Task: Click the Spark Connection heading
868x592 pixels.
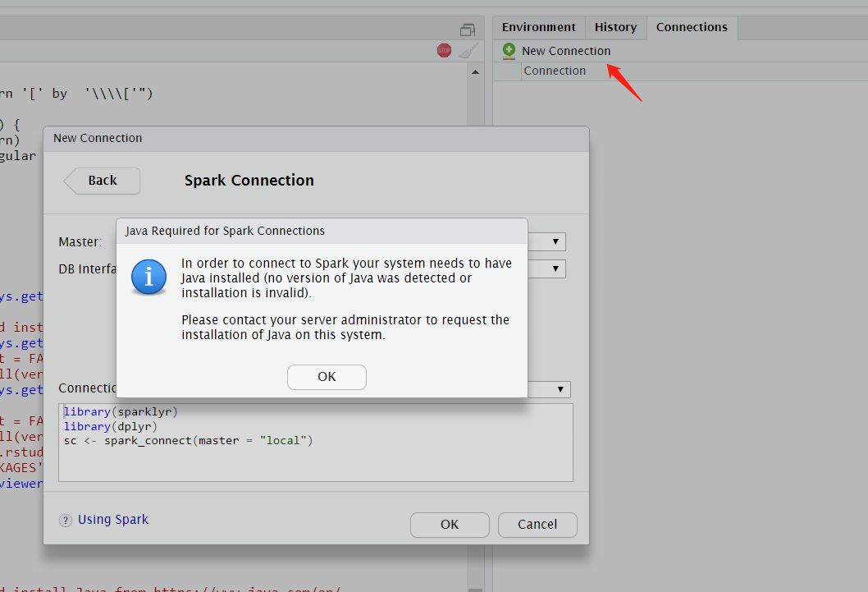Action: point(249,181)
